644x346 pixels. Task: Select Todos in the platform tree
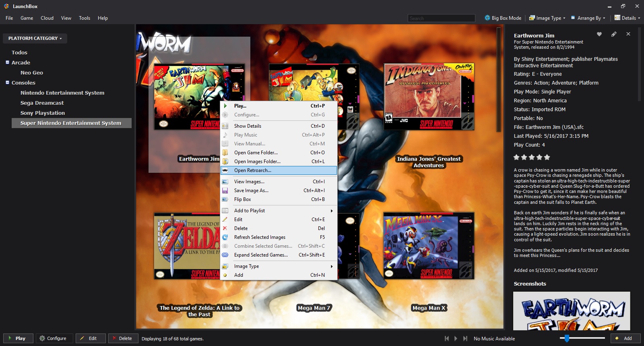click(19, 52)
